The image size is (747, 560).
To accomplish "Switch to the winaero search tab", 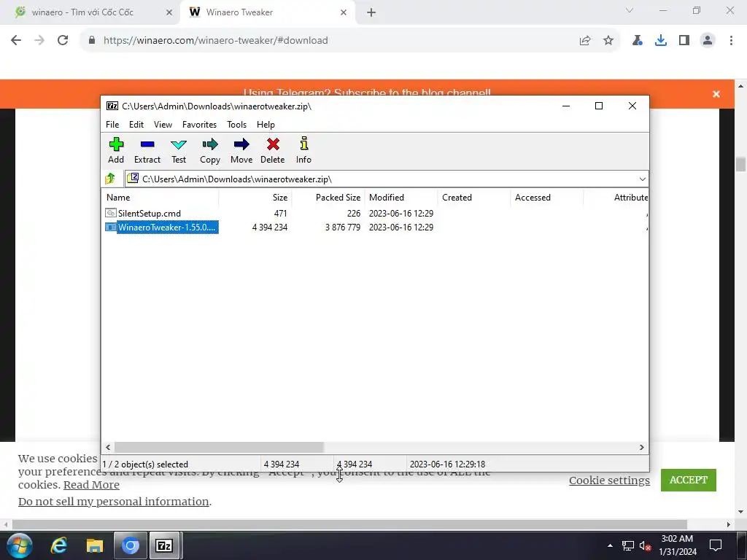I will tap(90, 12).
